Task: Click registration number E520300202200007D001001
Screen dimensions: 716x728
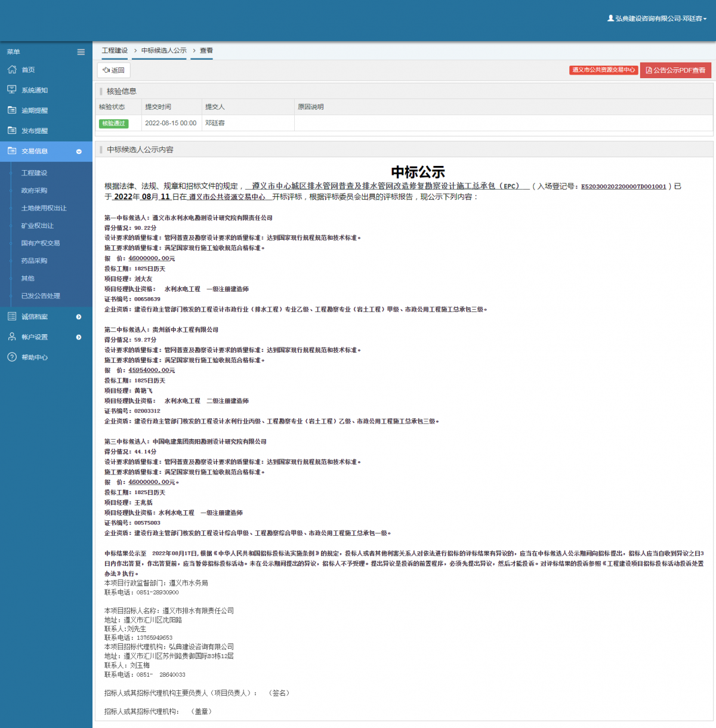Action: 624,186
